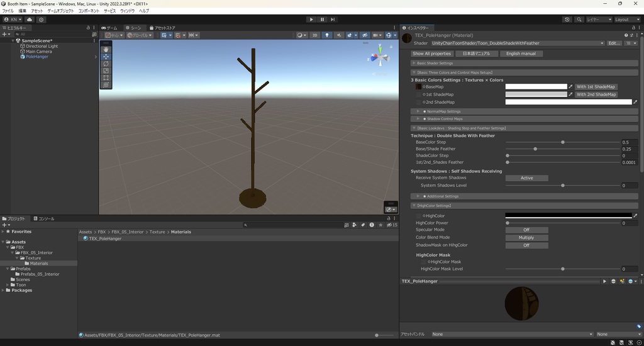Click the eyedropper next to BaseMap color

pyautogui.click(x=571, y=87)
